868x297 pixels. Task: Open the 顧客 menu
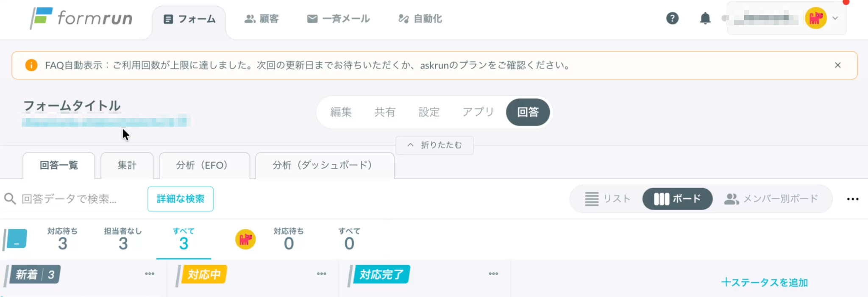(262, 19)
